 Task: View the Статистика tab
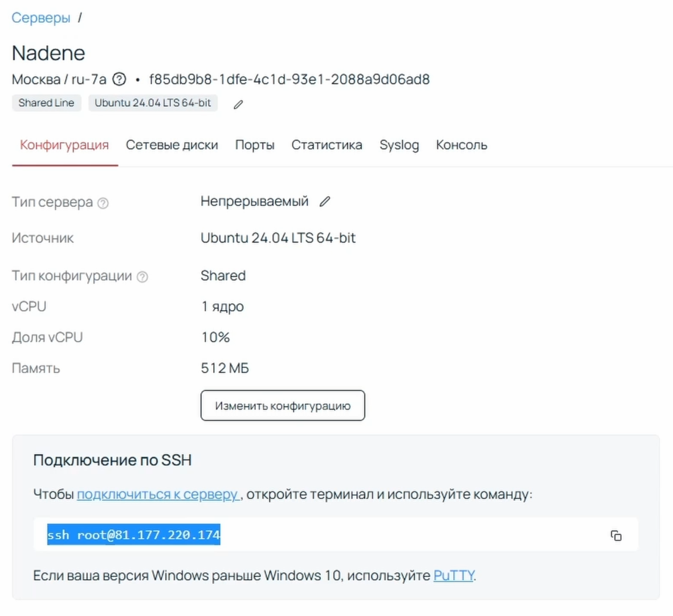pyautogui.click(x=327, y=145)
